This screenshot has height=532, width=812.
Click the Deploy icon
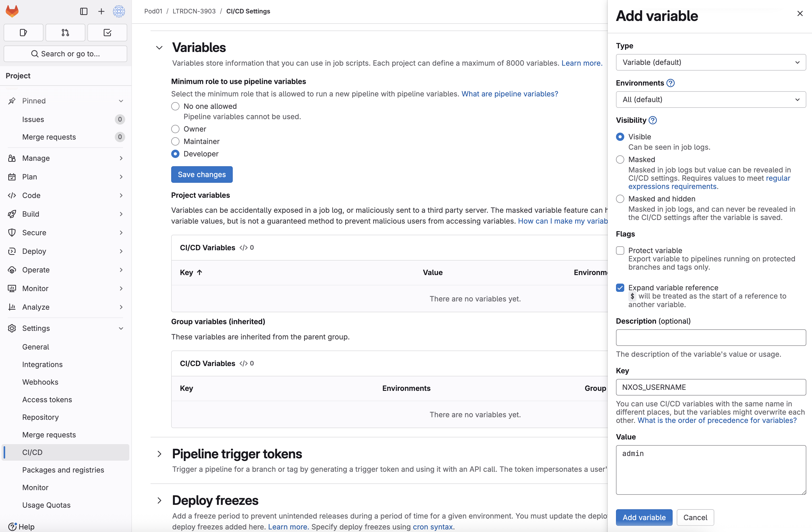tap(12, 251)
